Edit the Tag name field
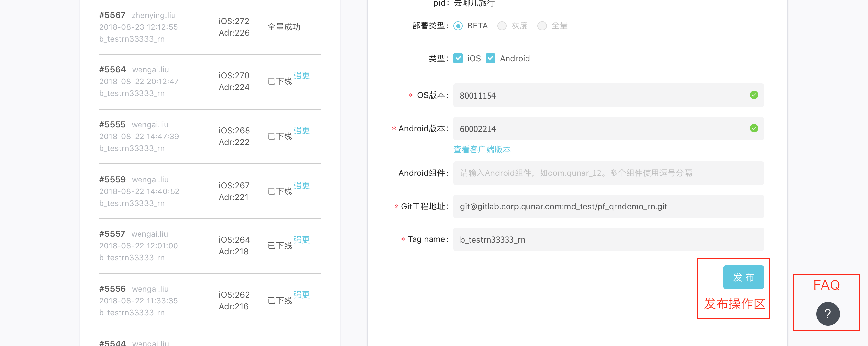This screenshot has height=346, width=868. 608,239
